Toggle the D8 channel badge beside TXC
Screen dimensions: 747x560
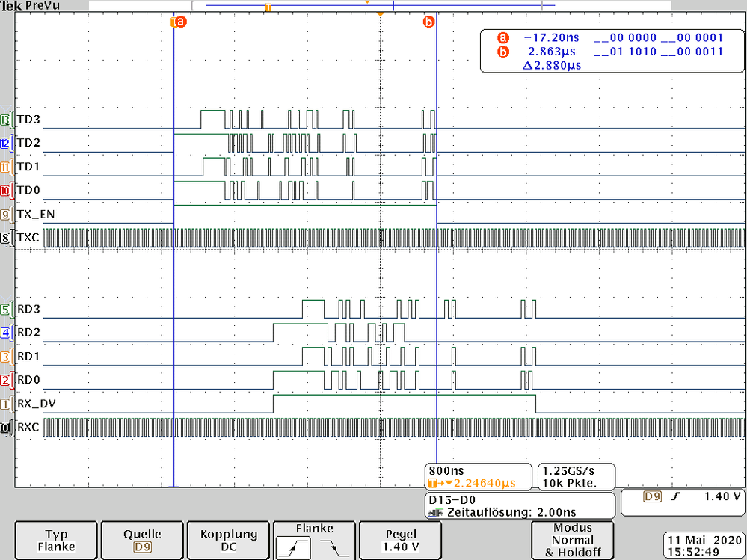6,237
